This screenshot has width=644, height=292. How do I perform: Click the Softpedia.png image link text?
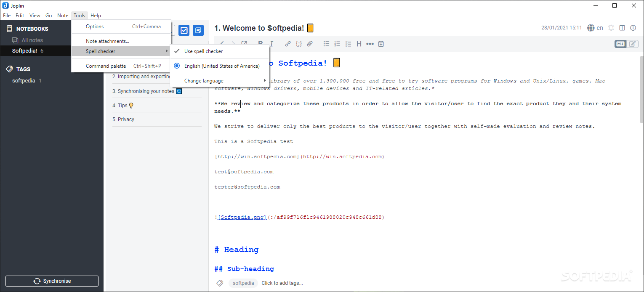(242, 217)
